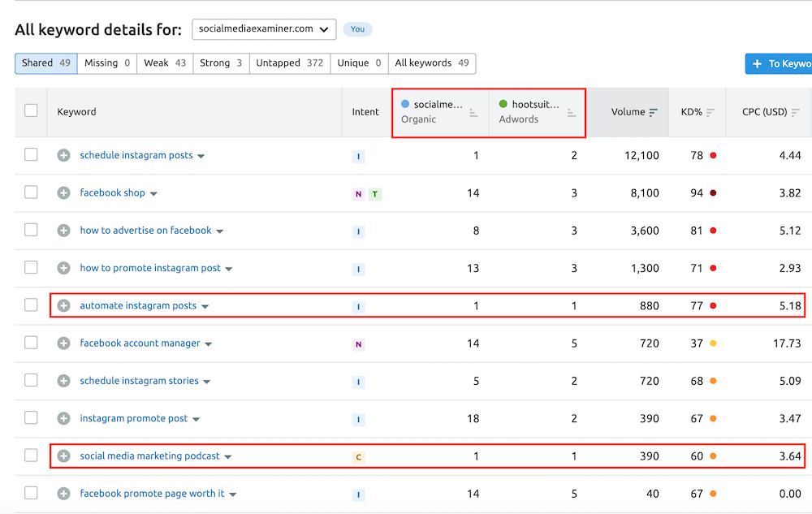The image size is (812, 514).
Task: Click the CPC (USD) column header
Action: tap(764, 112)
